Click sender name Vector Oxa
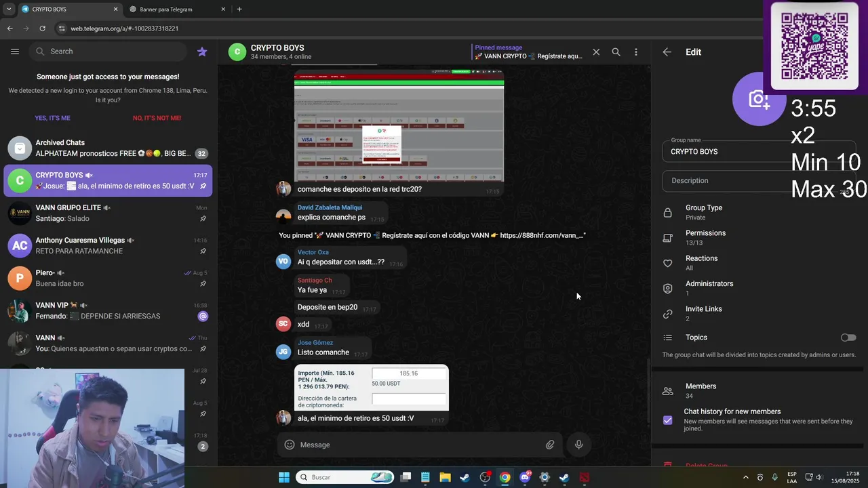 pyautogui.click(x=313, y=252)
